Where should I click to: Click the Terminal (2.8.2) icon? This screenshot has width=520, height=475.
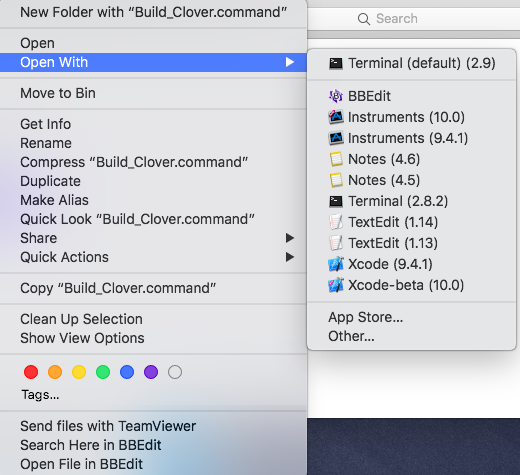[x=336, y=201]
